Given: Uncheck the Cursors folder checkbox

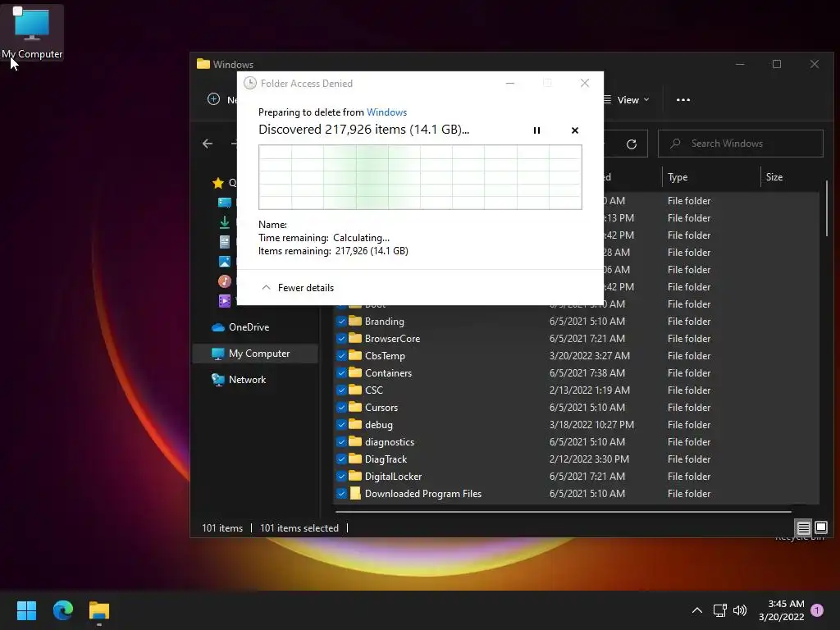Looking at the screenshot, I should click(x=341, y=407).
